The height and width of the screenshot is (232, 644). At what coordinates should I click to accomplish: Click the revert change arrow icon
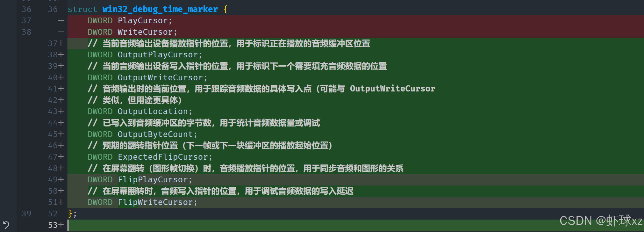[x=6, y=225]
